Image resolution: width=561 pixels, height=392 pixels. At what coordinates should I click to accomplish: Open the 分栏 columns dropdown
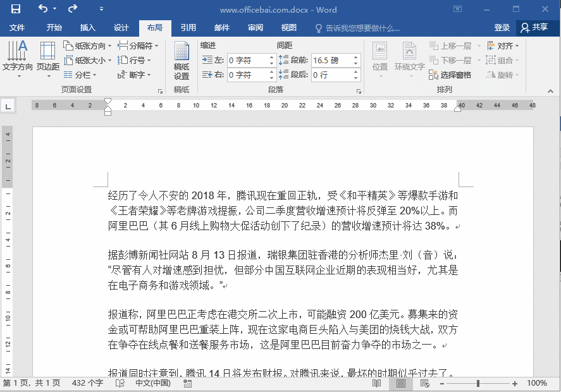click(80, 75)
